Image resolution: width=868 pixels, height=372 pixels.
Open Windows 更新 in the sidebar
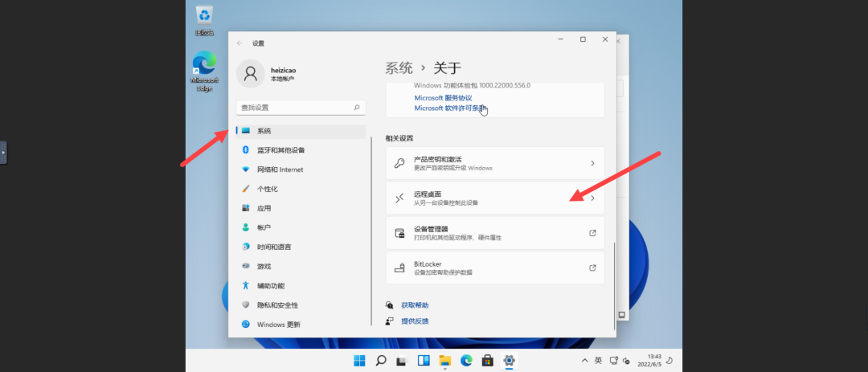pyautogui.click(x=301, y=325)
